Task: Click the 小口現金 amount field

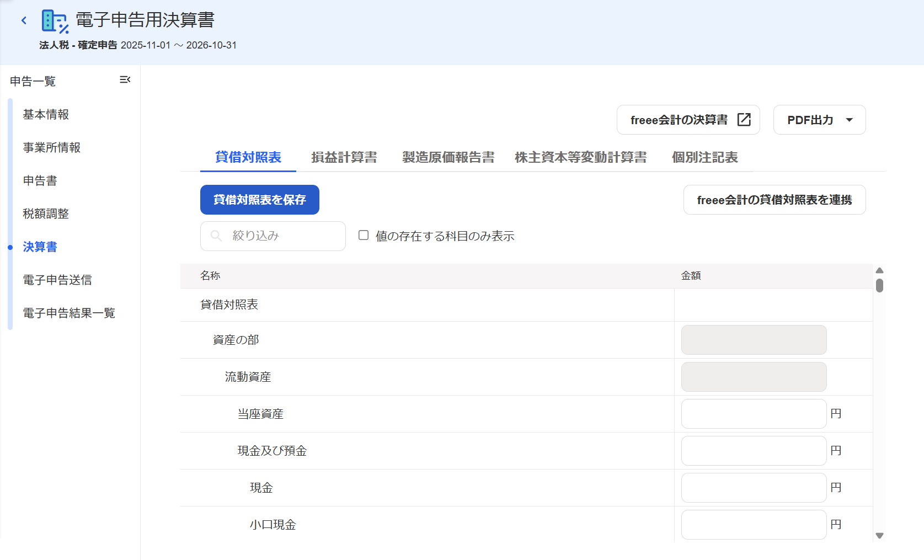Action: point(754,525)
